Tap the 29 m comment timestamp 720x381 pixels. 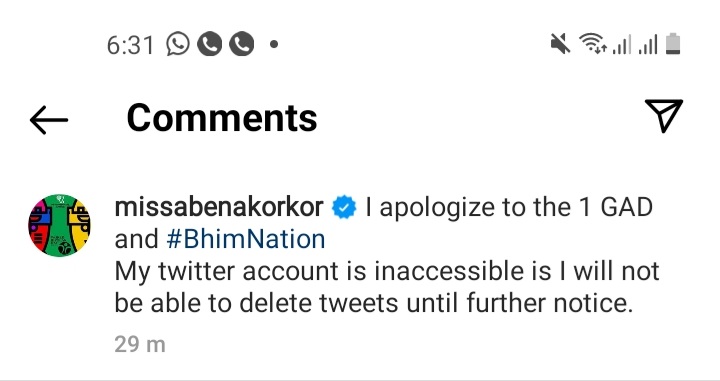click(x=140, y=344)
